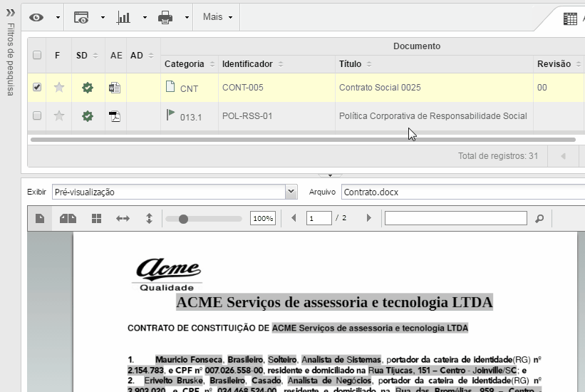Image resolution: width=585 pixels, height=392 pixels.
Task: Check the POL-RSS-01 row checkbox
Action: click(x=38, y=115)
